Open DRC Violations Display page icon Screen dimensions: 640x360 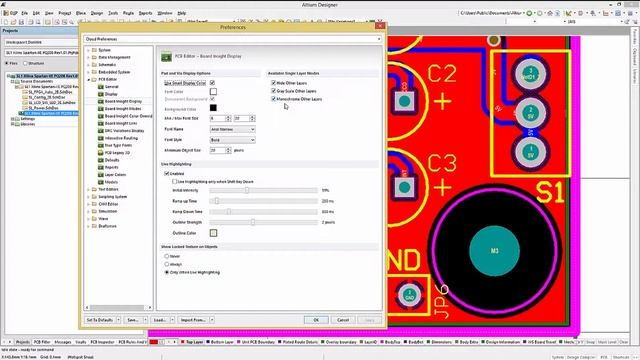[100, 131]
